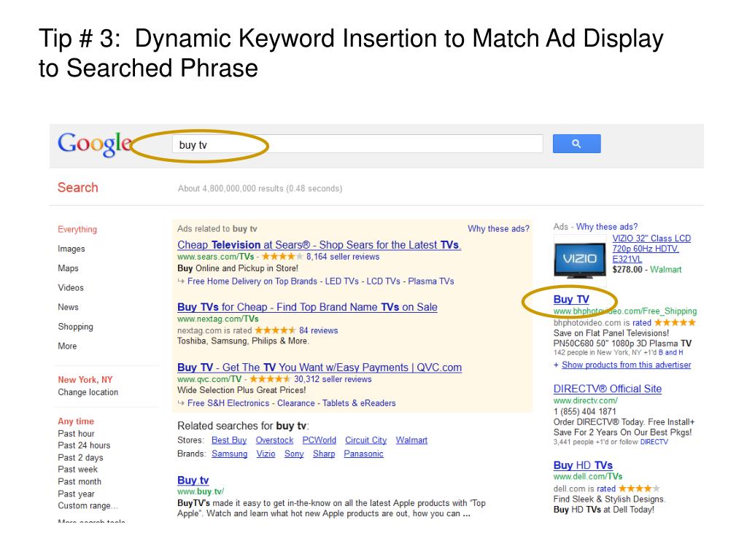The height and width of the screenshot is (560, 747).
Task: Click New York, NY location text
Action: (x=85, y=380)
